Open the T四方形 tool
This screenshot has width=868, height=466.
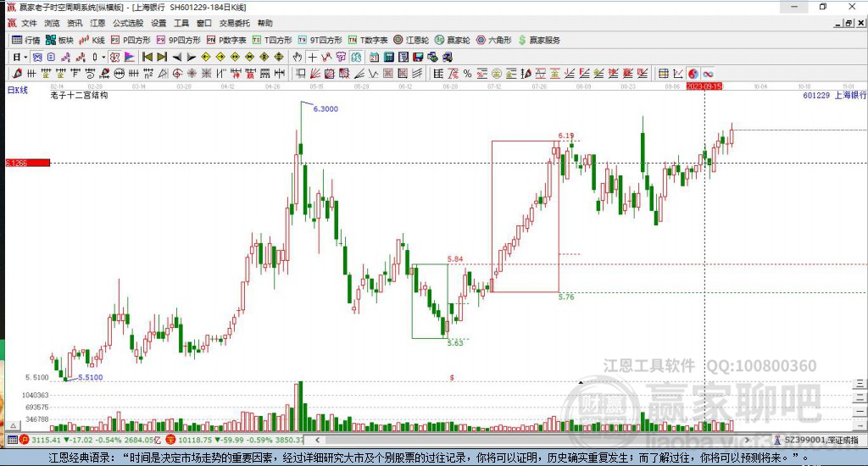pos(272,40)
